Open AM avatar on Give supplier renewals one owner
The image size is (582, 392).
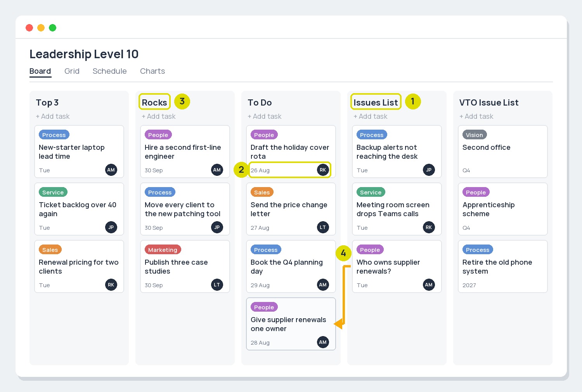coord(323,342)
